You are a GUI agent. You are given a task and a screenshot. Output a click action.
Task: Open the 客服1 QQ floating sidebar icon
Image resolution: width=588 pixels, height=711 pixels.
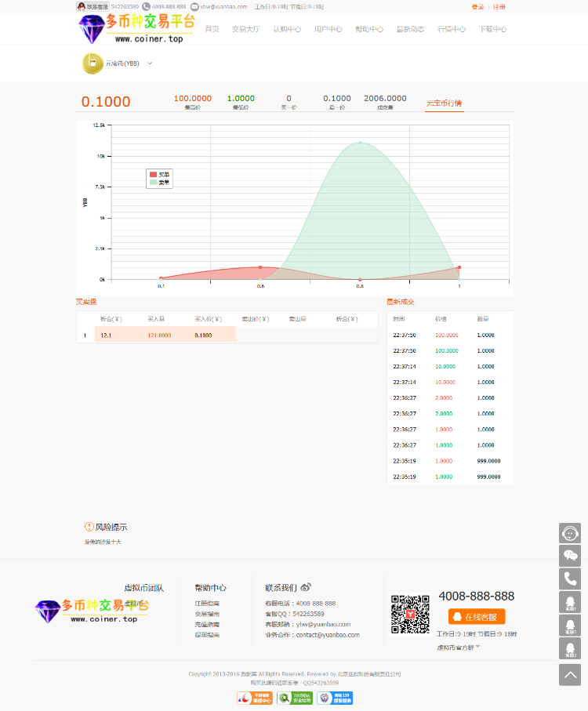pyautogui.click(x=570, y=602)
